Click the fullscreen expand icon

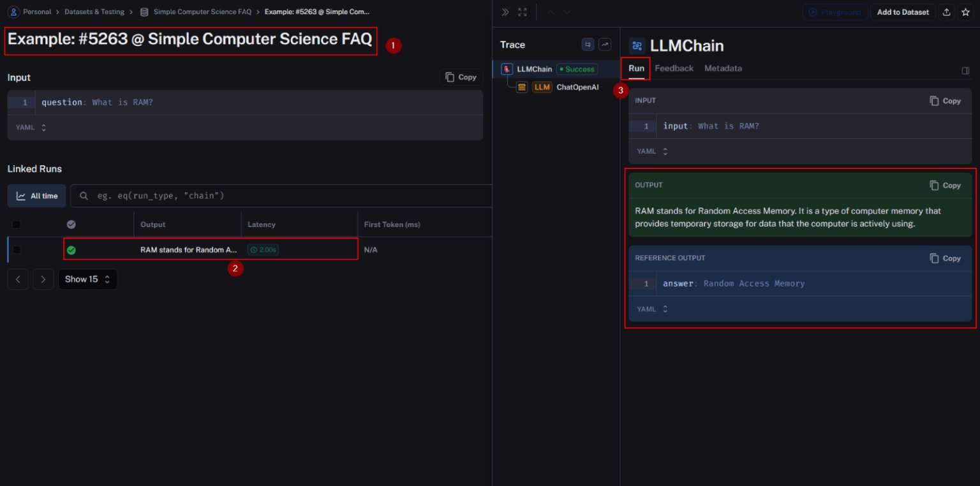[x=523, y=12]
